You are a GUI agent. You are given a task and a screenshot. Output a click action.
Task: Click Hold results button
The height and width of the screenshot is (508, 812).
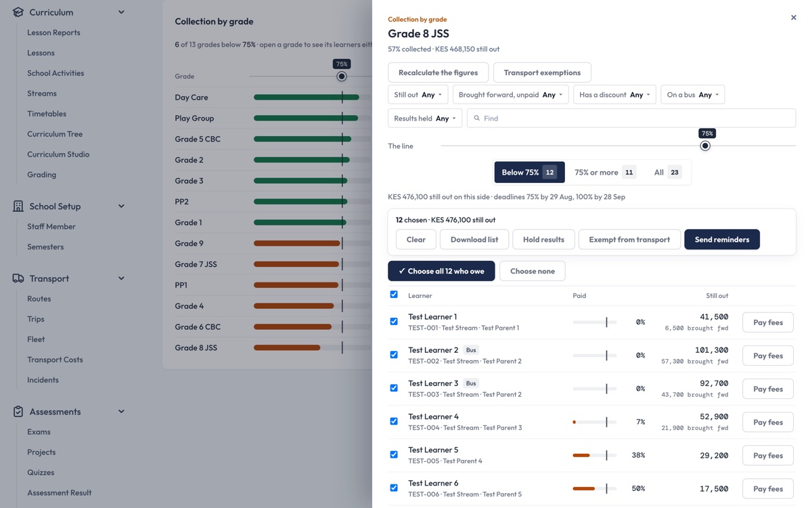tap(543, 239)
